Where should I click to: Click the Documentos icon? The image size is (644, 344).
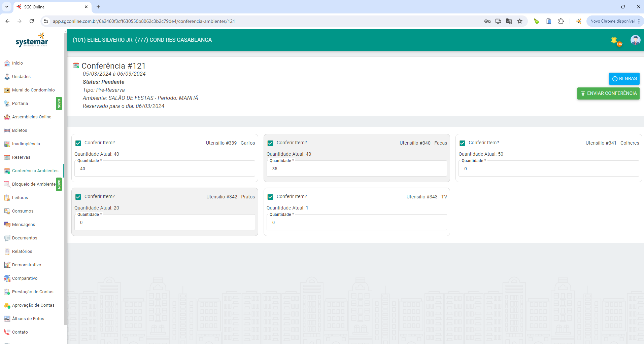pos(7,238)
